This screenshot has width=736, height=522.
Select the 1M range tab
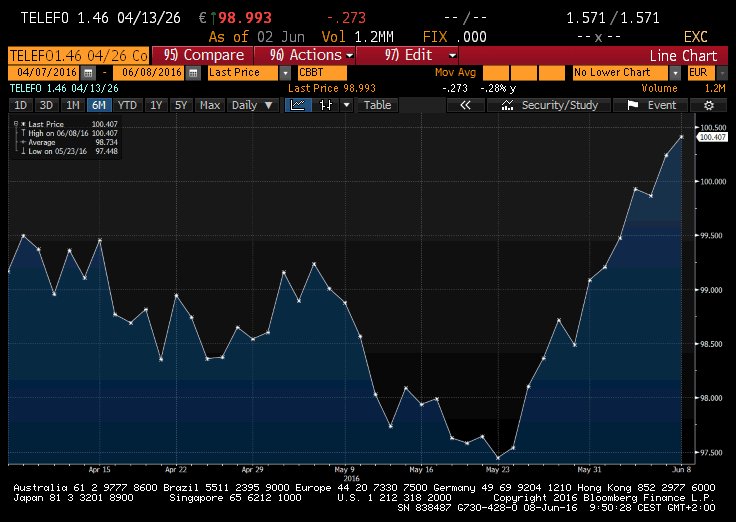coord(72,105)
